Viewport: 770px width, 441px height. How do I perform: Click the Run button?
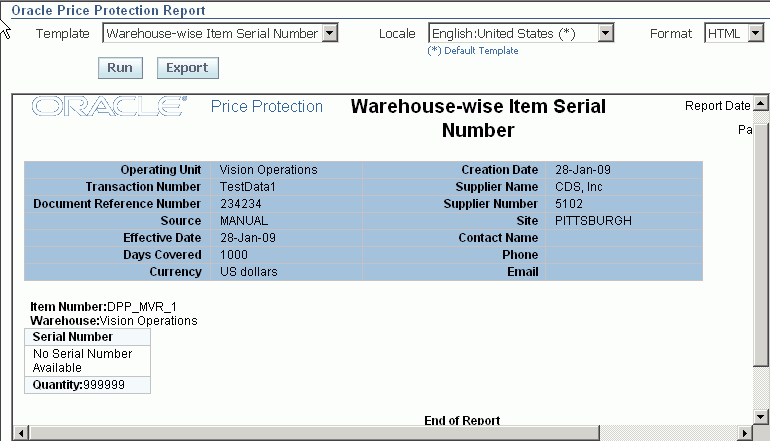point(120,68)
